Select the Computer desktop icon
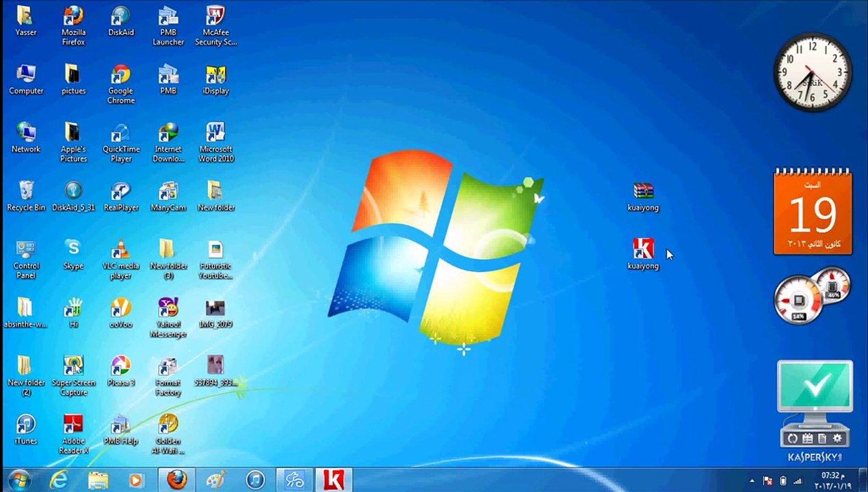Image resolution: width=868 pixels, height=492 pixels. [x=26, y=80]
